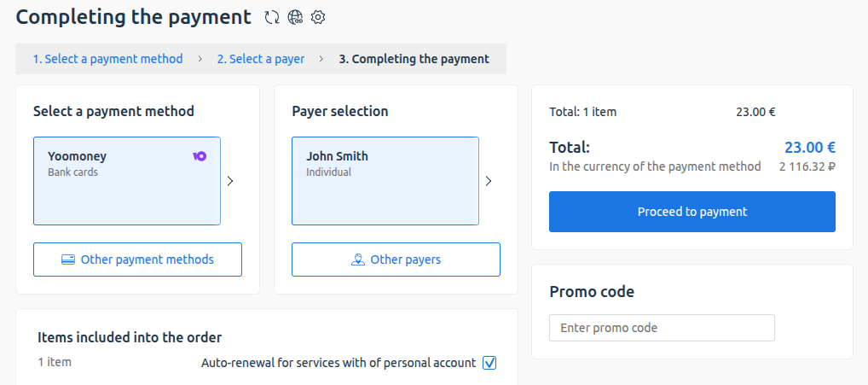This screenshot has width=868, height=385.
Task: Click the purple Yoomoney logo icon
Action: click(x=200, y=156)
